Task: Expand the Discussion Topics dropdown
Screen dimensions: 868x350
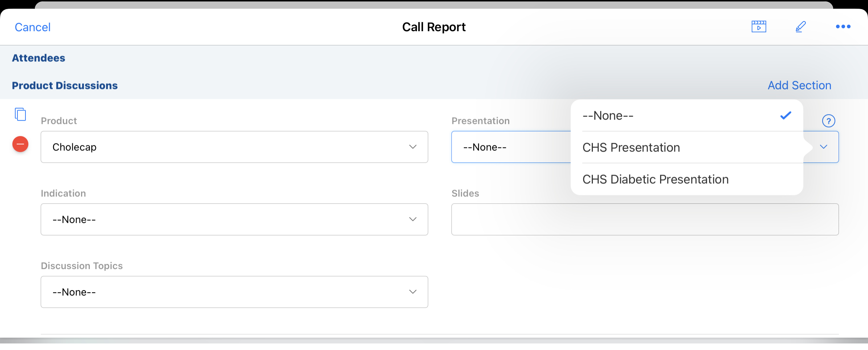Action: (234, 292)
